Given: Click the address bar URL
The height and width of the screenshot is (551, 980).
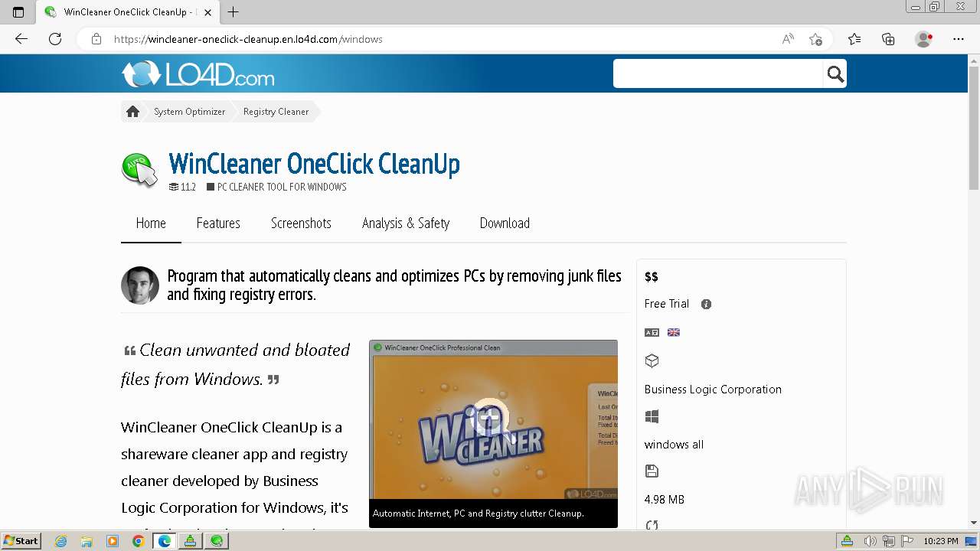Looking at the screenshot, I should [x=248, y=39].
